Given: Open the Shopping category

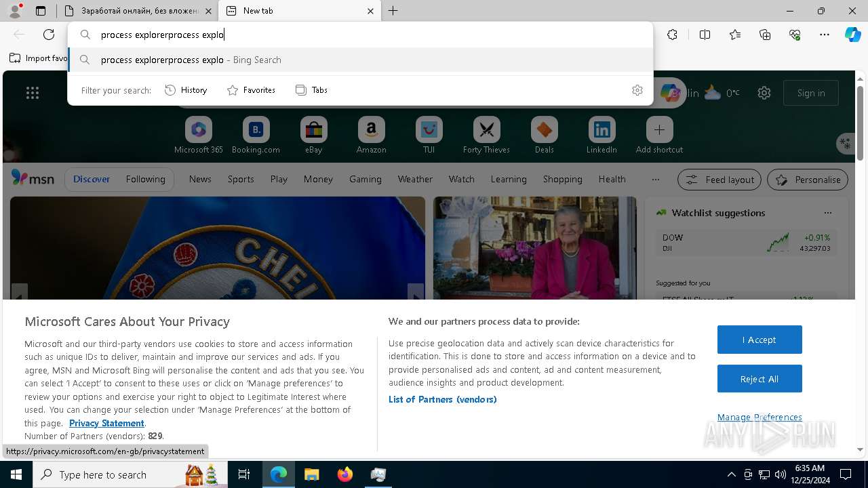Looking at the screenshot, I should click(562, 180).
